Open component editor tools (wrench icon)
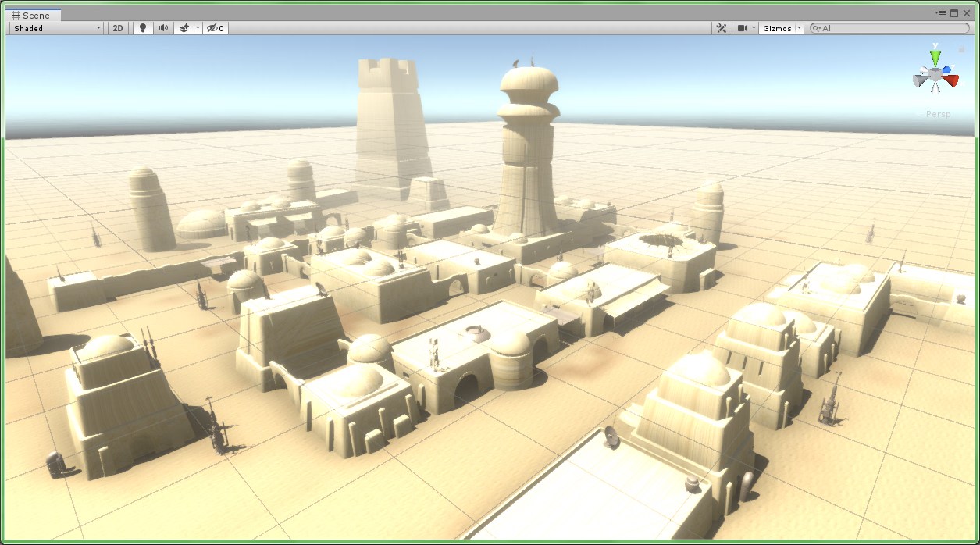This screenshot has height=545, width=980. click(x=722, y=28)
